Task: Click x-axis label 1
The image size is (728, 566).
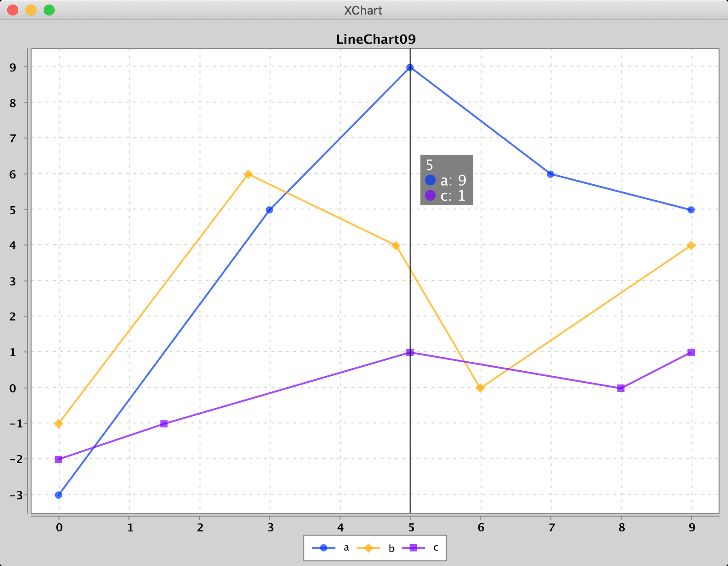Action: [x=130, y=528]
